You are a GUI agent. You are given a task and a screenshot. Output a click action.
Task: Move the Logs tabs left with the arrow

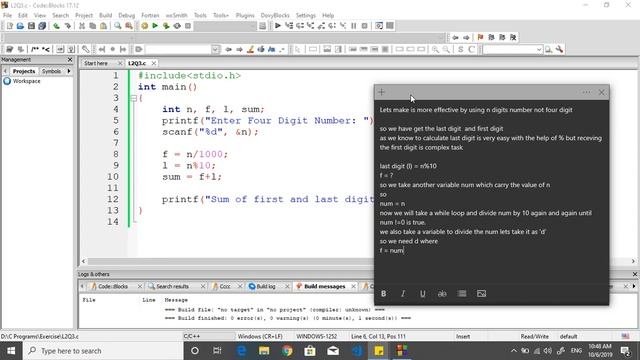coord(82,286)
